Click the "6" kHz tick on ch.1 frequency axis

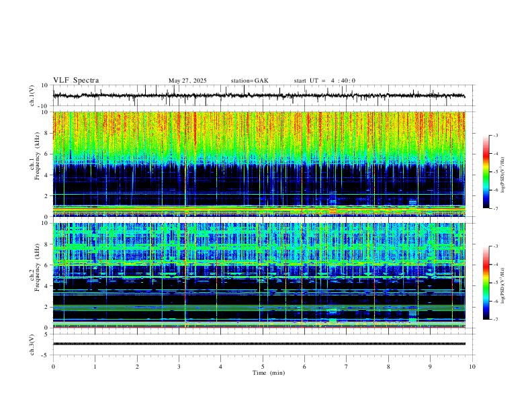click(x=46, y=154)
